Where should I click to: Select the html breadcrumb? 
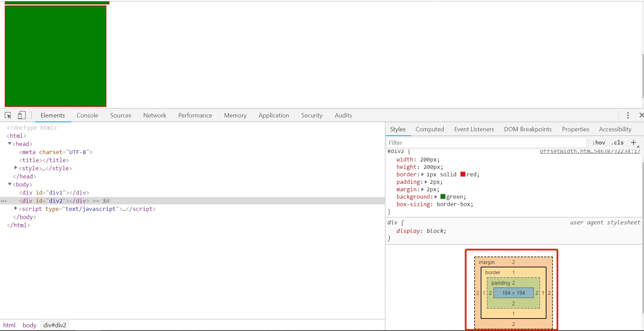tap(9, 325)
